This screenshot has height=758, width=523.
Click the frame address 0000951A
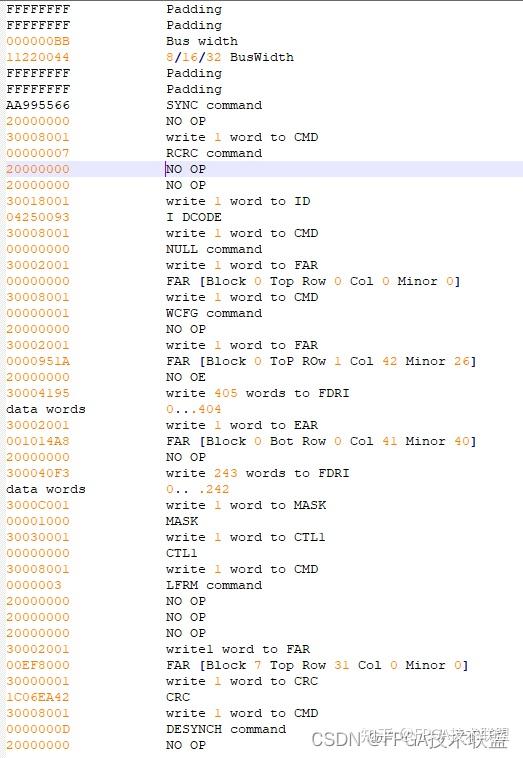click(38, 361)
